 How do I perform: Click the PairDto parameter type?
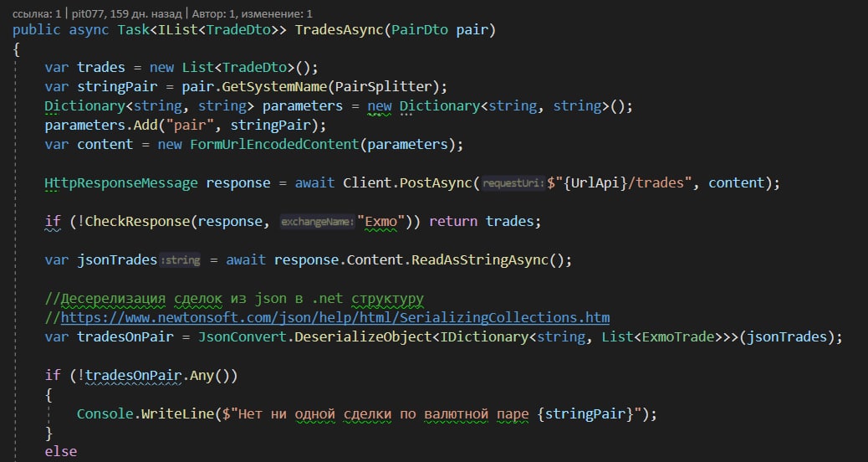(420, 29)
